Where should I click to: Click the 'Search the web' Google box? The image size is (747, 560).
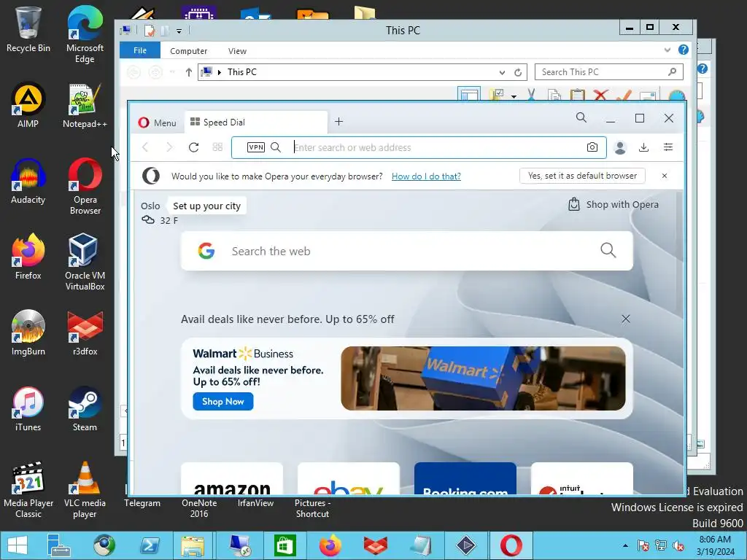click(407, 251)
